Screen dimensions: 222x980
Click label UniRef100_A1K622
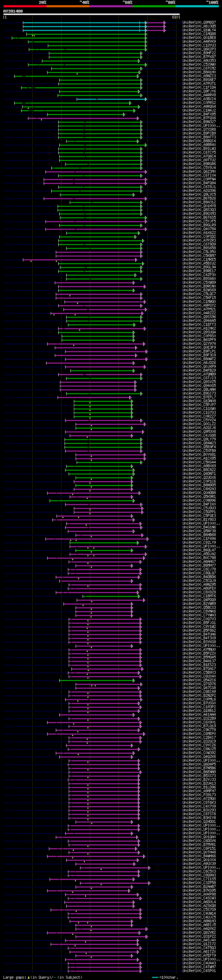199,233
